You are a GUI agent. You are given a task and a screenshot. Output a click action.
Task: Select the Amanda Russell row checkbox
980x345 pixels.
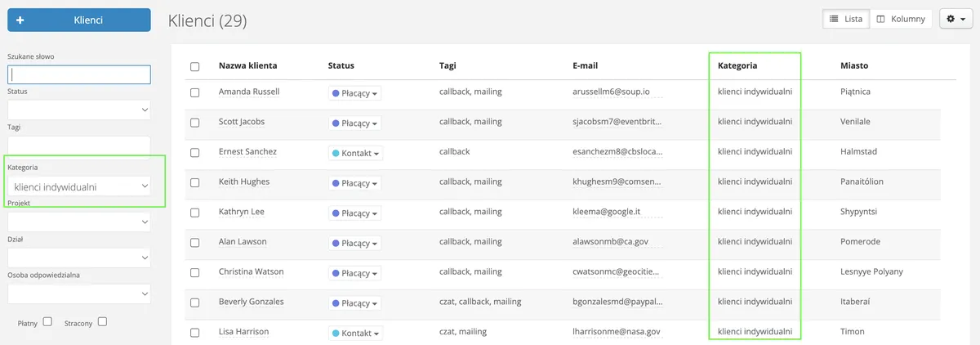point(194,92)
